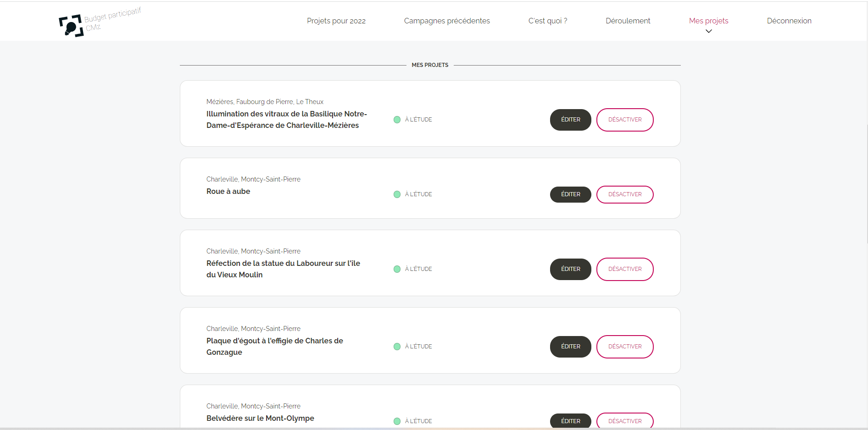Viewport: 868px width, 430px height.
Task: Deactivate the Illumination des vitraux project
Action: [x=625, y=120]
